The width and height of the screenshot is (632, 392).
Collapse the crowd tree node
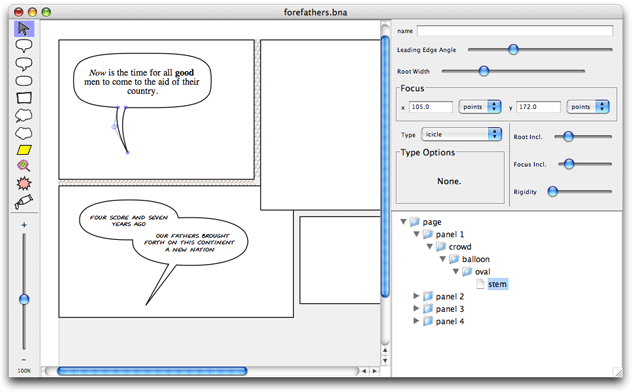pos(430,246)
